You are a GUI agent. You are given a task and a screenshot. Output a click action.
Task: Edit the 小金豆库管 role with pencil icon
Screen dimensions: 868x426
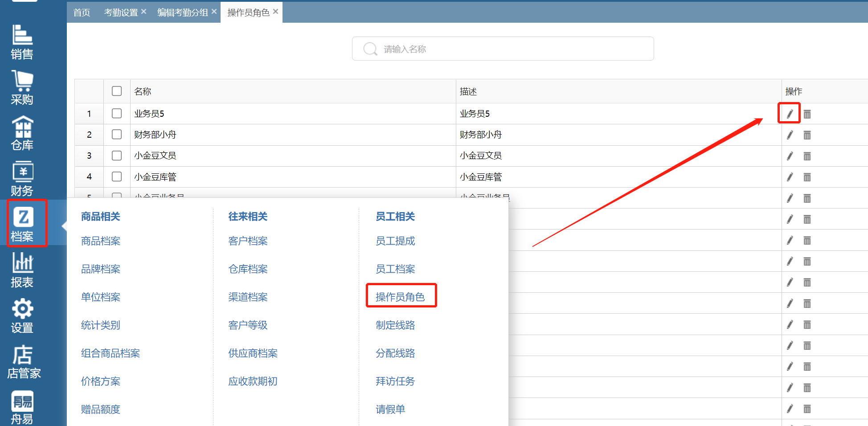point(790,177)
